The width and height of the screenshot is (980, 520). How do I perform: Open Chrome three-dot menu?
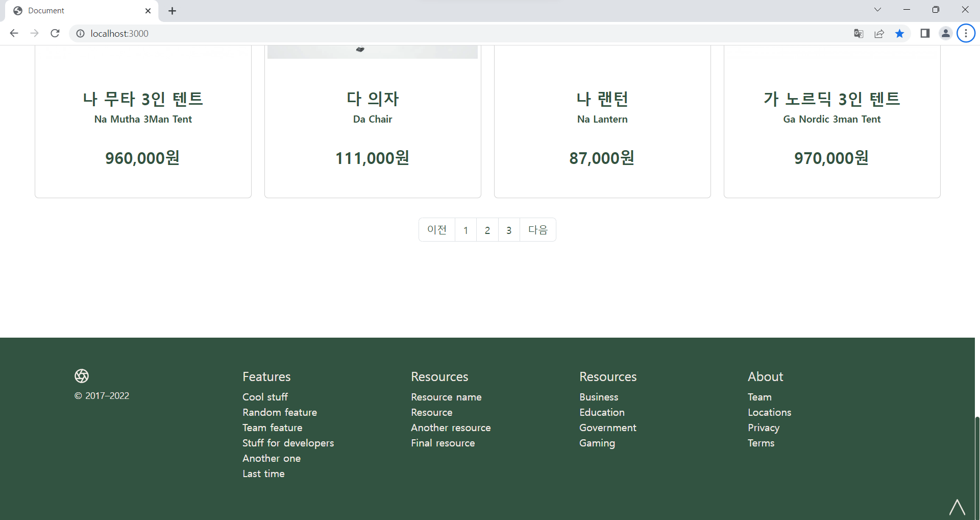[x=966, y=33]
